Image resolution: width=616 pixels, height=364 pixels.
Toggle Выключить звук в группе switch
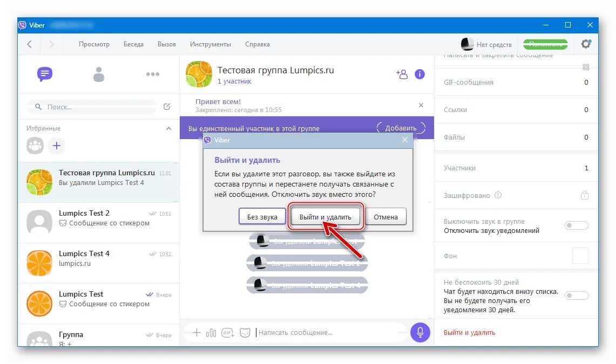[577, 225]
